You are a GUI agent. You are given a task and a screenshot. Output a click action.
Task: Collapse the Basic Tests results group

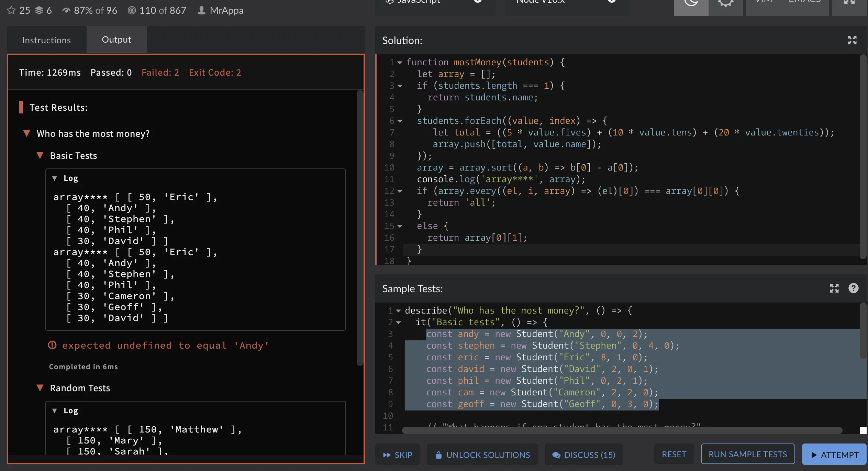click(40, 156)
